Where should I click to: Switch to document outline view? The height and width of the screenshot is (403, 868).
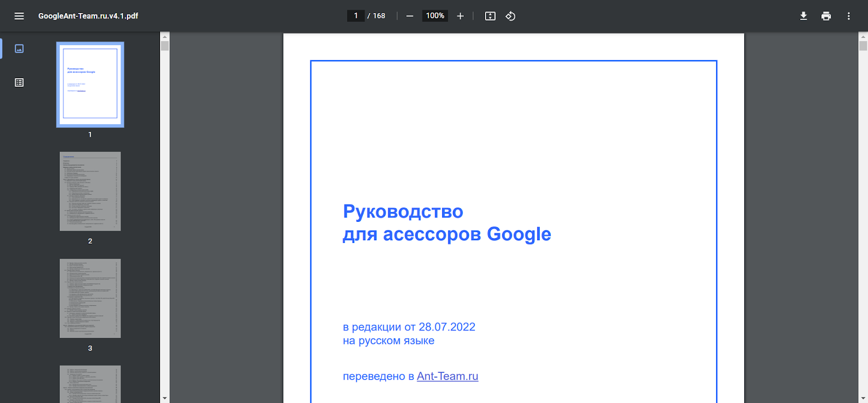[19, 82]
